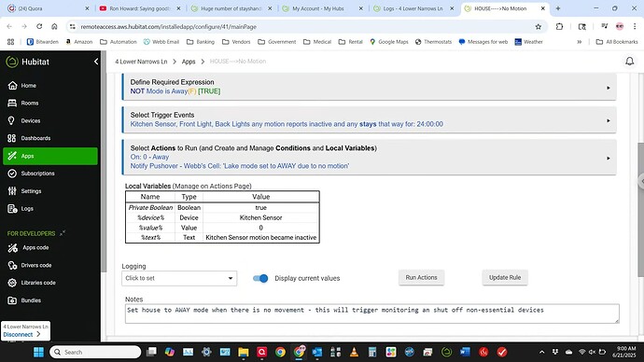Open Libraries code developer page
The image size is (644, 362).
pos(32,283)
